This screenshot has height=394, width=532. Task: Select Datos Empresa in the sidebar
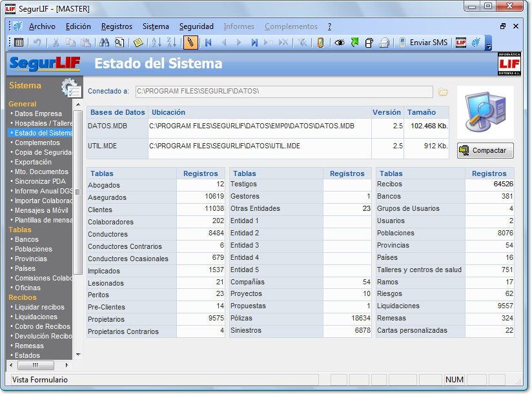39,113
